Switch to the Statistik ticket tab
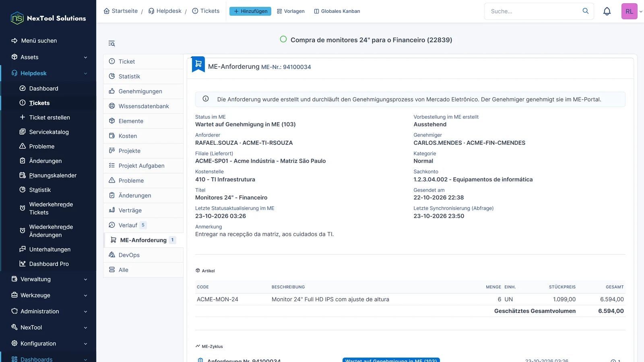The width and height of the screenshot is (644, 362). click(x=143, y=76)
